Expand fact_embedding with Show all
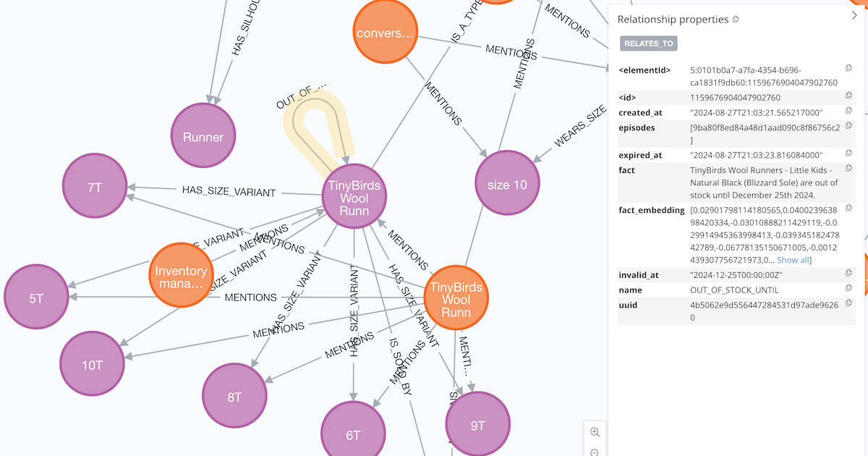This screenshot has height=456, width=868. [793, 260]
